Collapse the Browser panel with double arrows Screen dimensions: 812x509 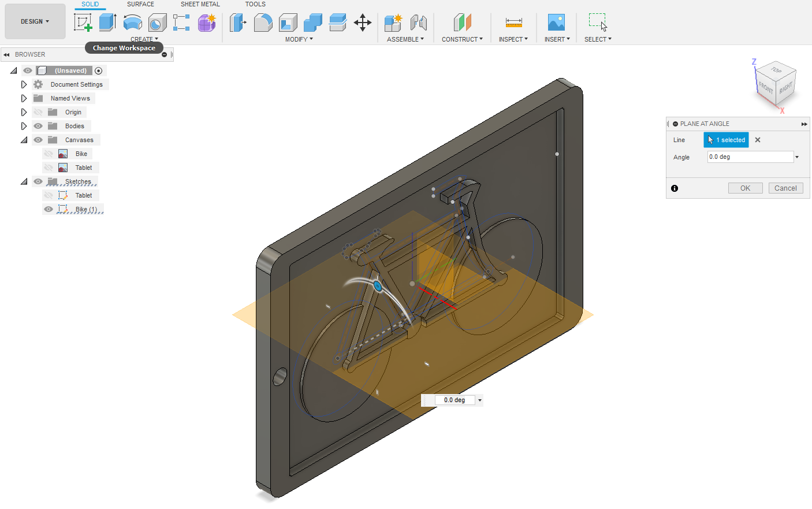(x=6, y=54)
